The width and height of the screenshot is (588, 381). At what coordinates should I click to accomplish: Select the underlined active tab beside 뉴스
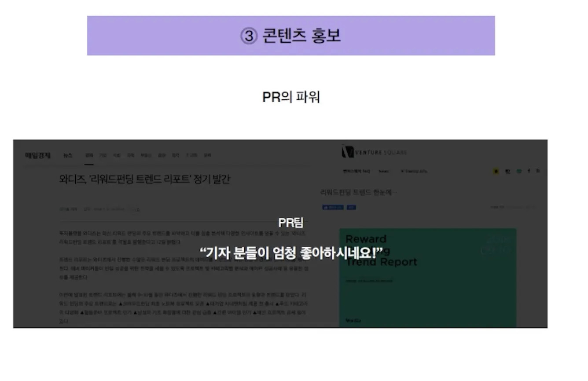(x=89, y=156)
